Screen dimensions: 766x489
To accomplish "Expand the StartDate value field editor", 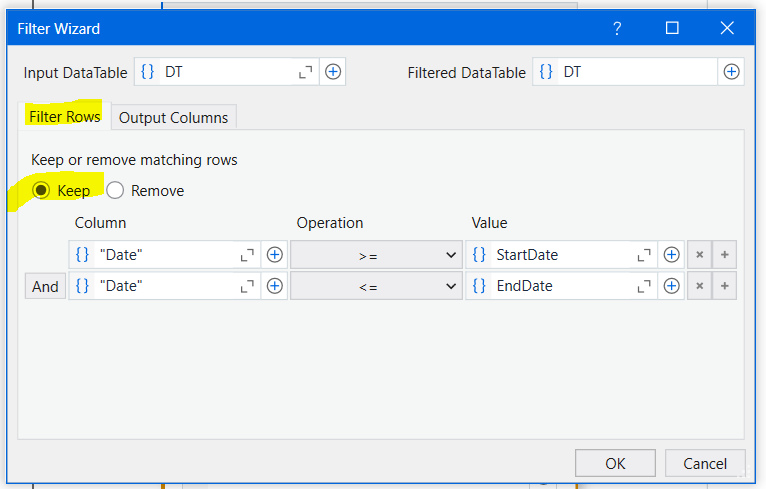I will click(645, 255).
